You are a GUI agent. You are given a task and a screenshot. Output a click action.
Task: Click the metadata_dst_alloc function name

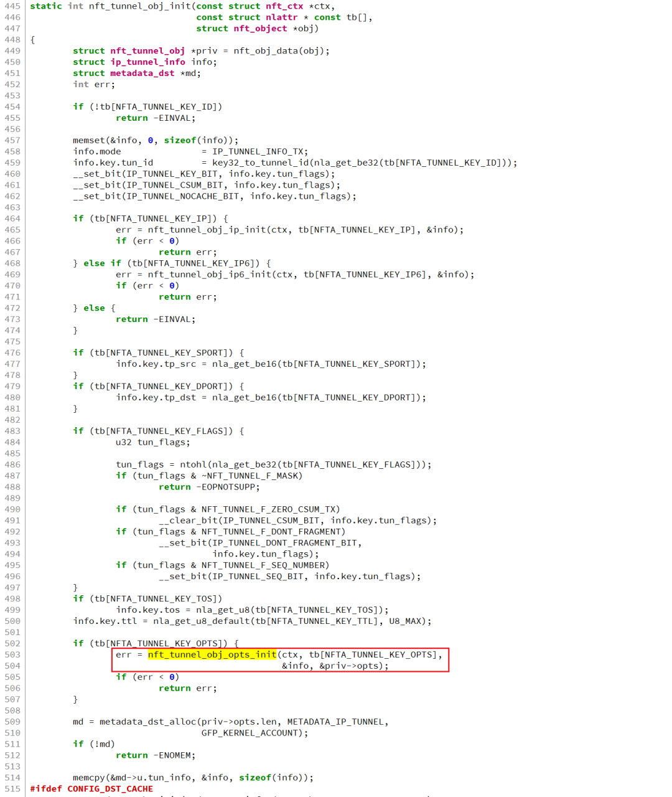(x=148, y=722)
